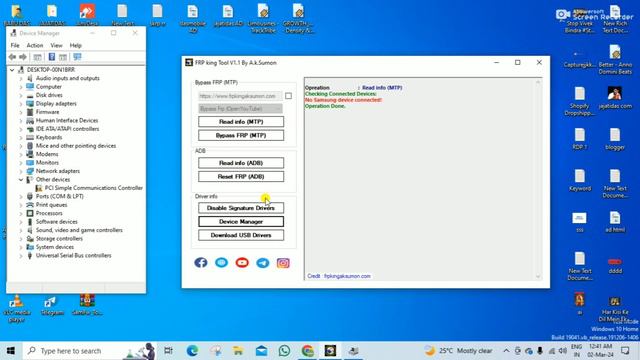This screenshot has width=640, height=360.
Task: Click the volume icon in system tray
Action: [x=562, y=351]
